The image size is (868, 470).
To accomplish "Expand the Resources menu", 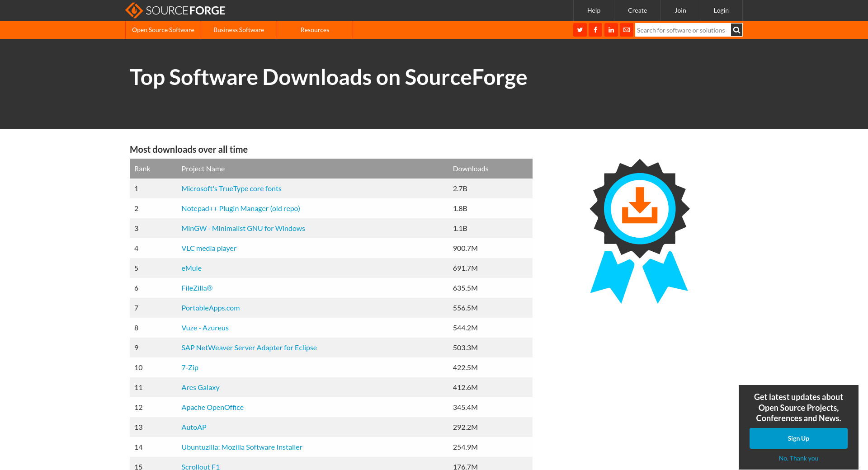I will [315, 30].
